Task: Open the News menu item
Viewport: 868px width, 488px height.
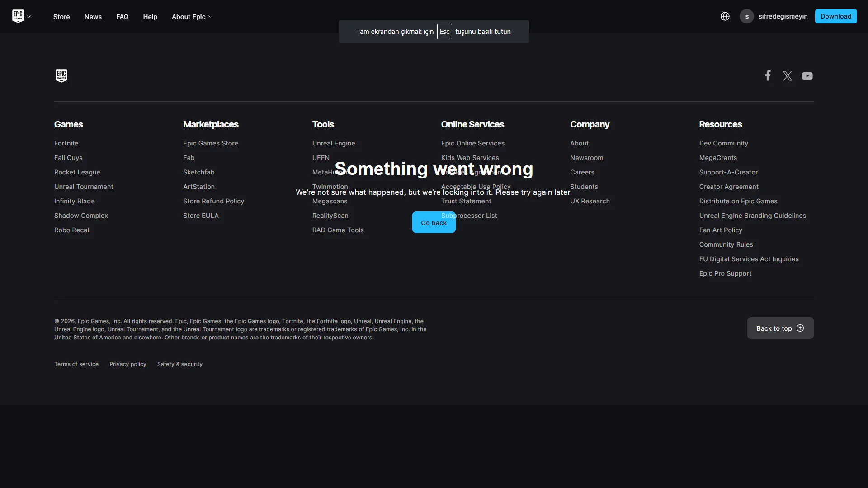Action: click(93, 17)
